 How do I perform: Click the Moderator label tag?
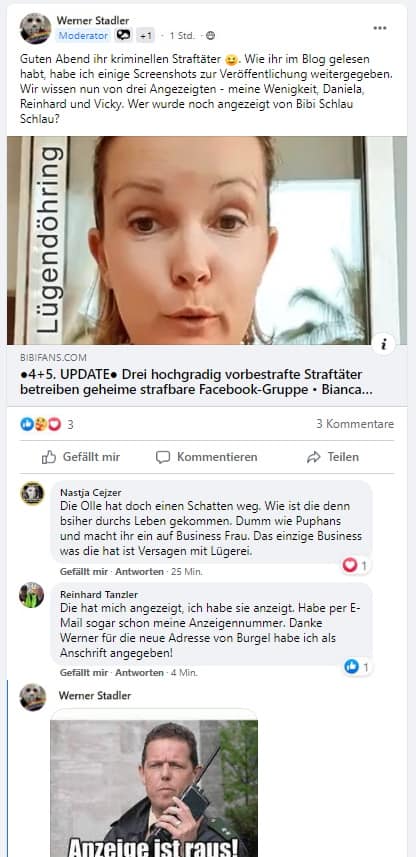click(84, 36)
